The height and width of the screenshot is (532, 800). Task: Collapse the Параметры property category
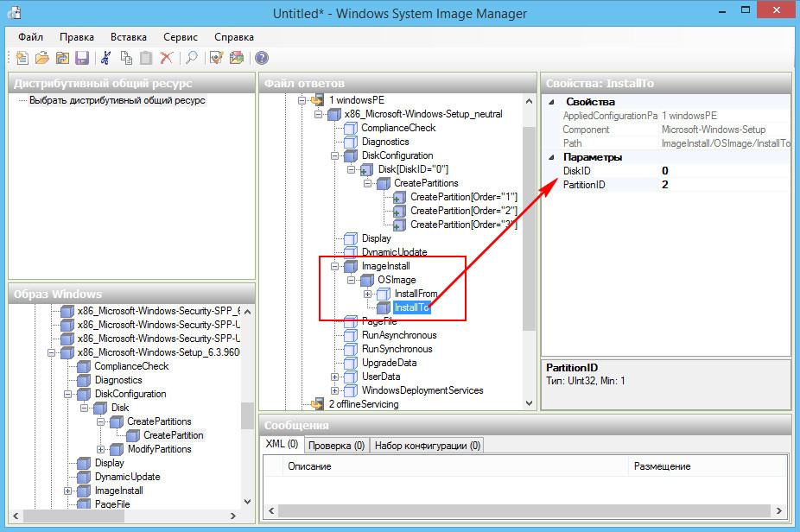point(551,157)
